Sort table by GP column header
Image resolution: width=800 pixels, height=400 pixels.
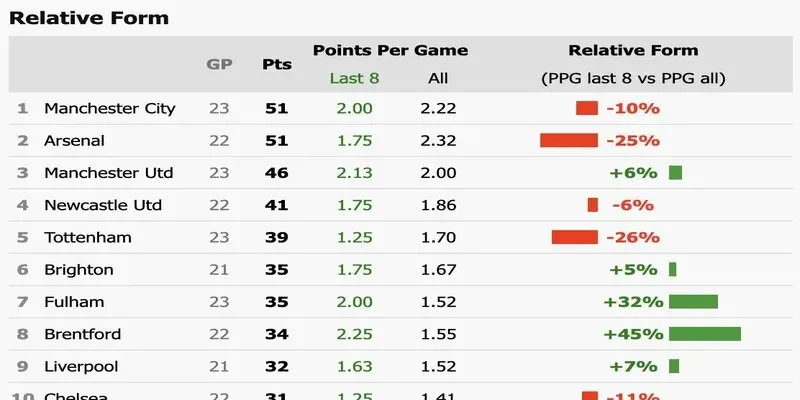click(x=220, y=64)
